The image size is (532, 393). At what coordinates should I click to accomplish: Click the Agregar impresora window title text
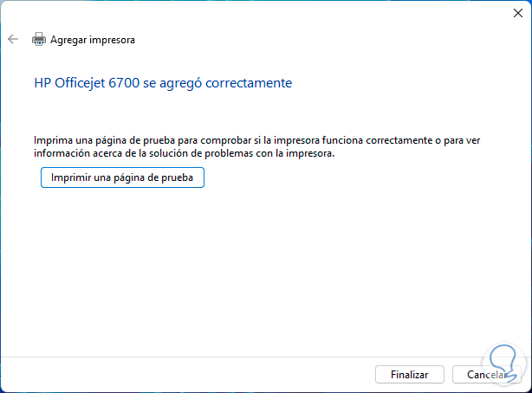93,40
